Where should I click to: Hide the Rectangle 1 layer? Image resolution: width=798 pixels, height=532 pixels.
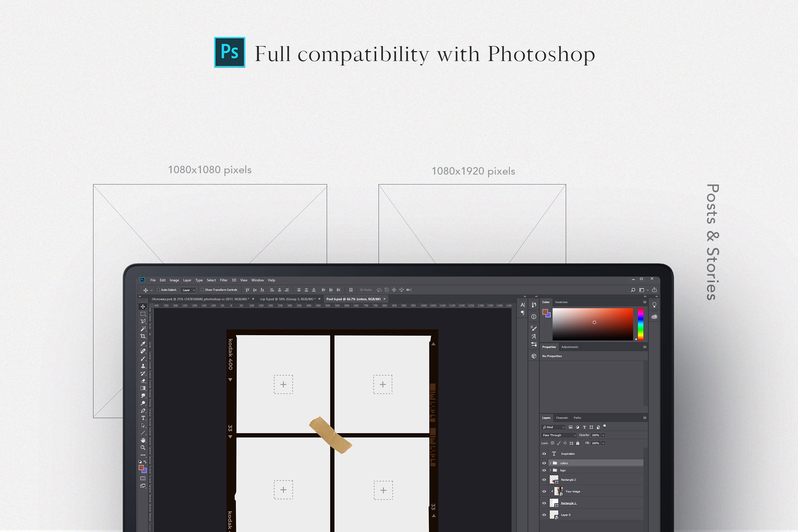pyautogui.click(x=544, y=503)
